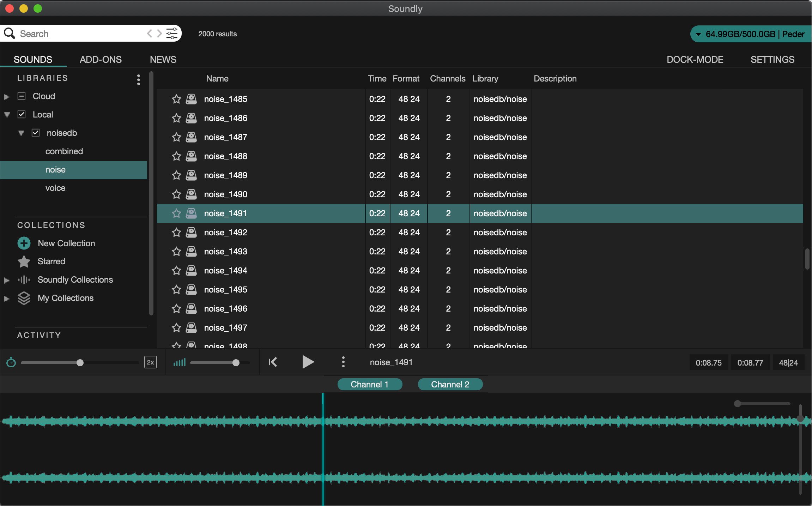
Task: Adjust the waveform vertical zoom slider
Action: 800,419
